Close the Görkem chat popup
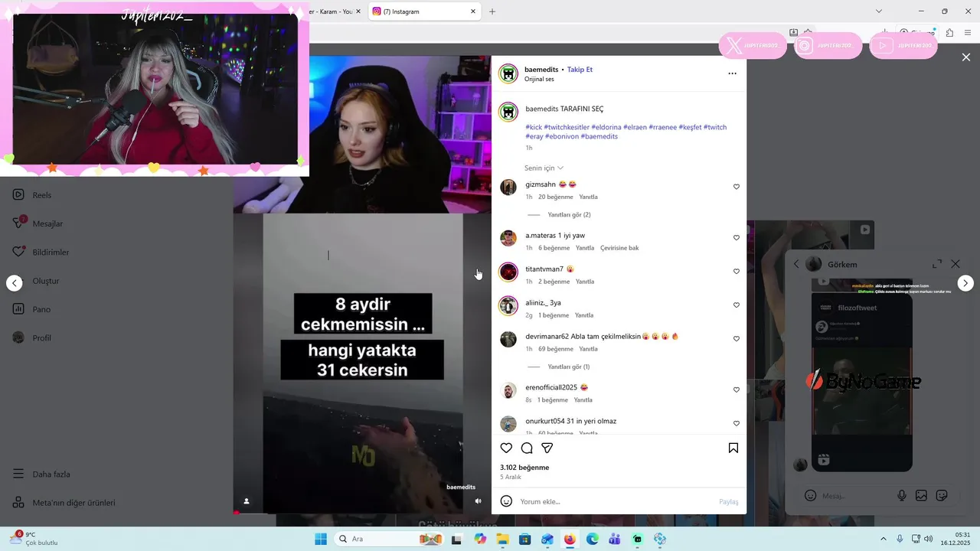Screen dimensions: 980x551 pyautogui.click(x=955, y=263)
